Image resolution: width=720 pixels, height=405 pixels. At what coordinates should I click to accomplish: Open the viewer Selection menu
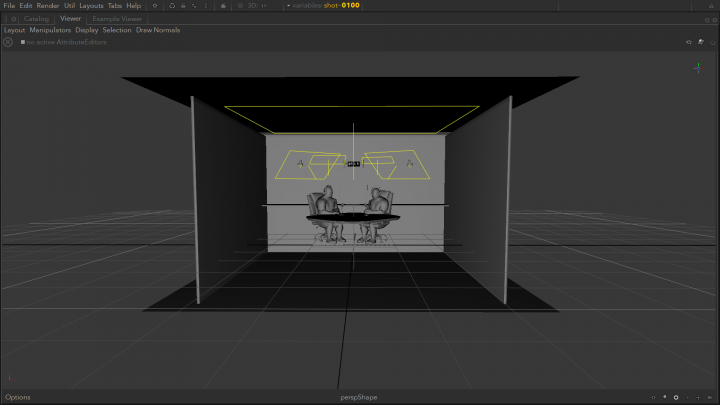pos(117,30)
